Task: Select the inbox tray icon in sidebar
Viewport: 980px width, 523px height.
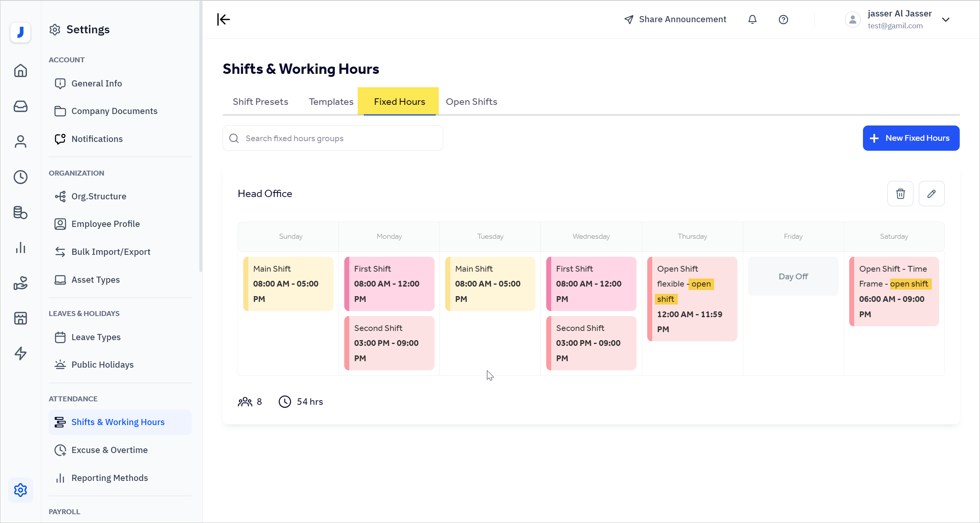Action: coord(21,106)
